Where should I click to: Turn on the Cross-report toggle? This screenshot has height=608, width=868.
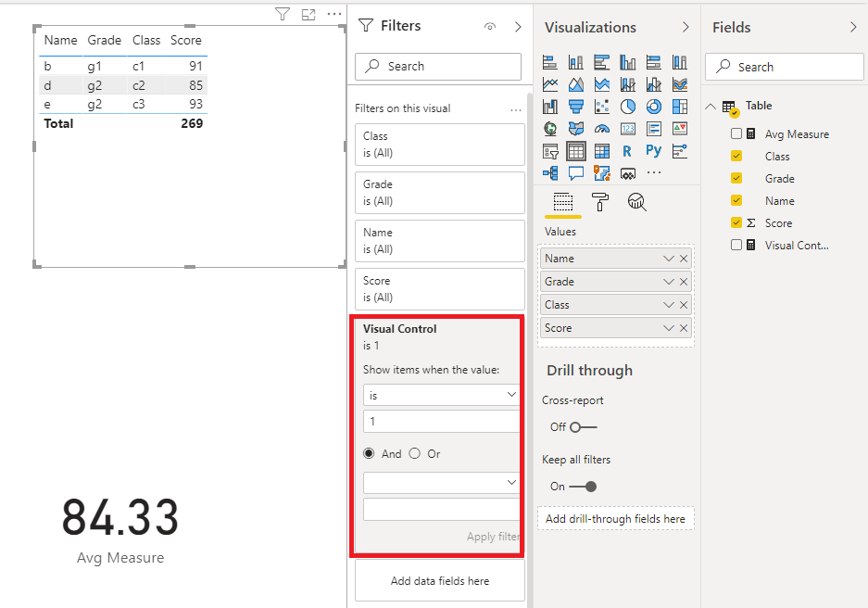(x=584, y=427)
